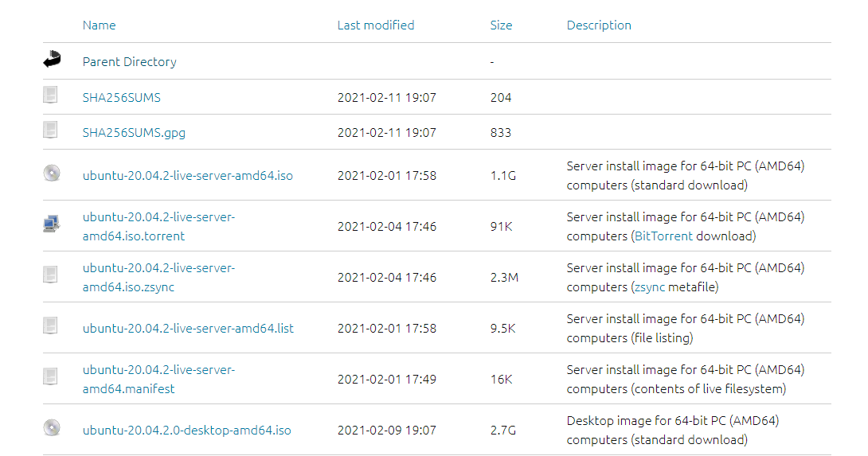Select the date 2021-02-09 19:07
This screenshot has width=868, height=456.
387,430
